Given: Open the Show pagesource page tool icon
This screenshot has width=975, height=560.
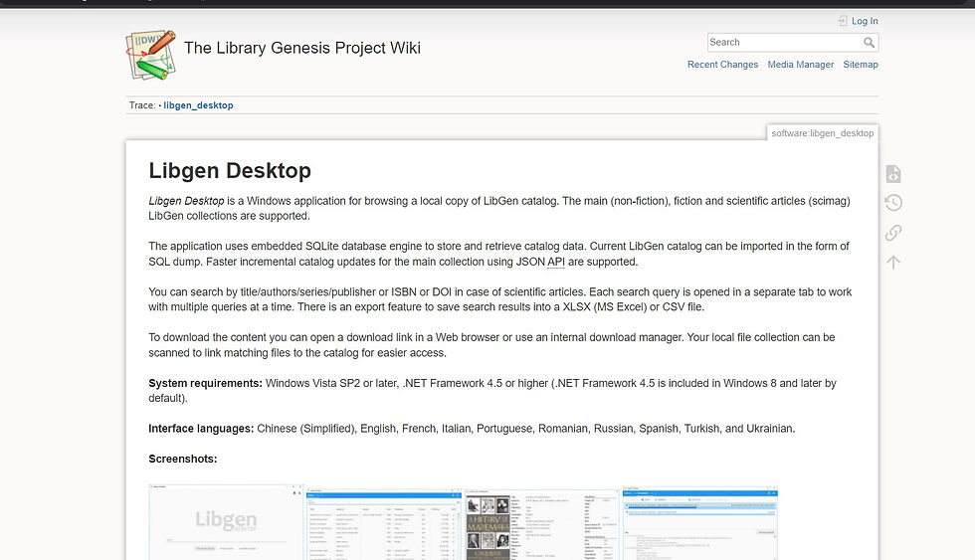Looking at the screenshot, I should pyautogui.click(x=893, y=174).
